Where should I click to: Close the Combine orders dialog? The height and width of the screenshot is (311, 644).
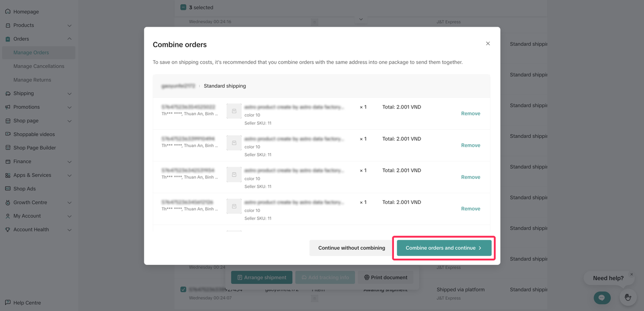pos(488,44)
